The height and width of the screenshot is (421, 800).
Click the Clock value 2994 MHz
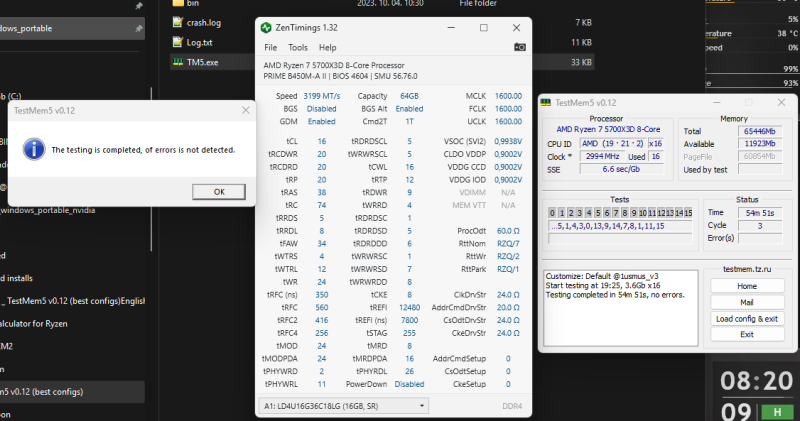pyautogui.click(x=602, y=156)
